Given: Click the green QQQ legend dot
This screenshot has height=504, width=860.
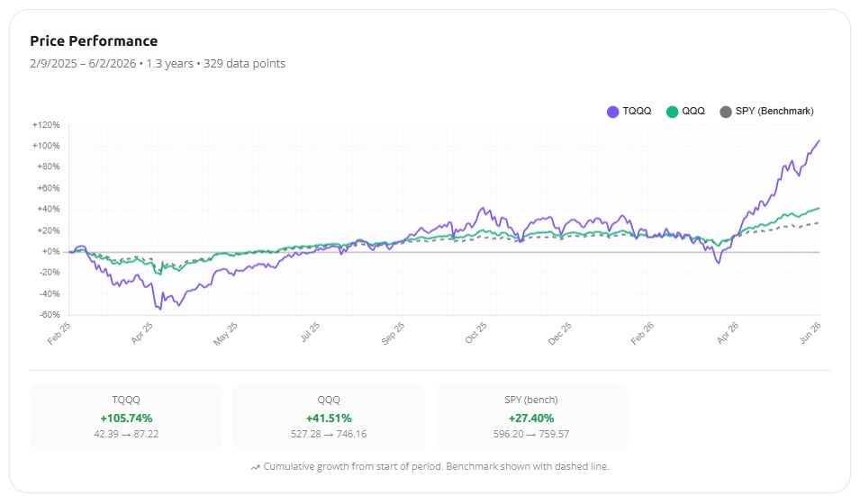Looking at the screenshot, I should pyautogui.click(x=672, y=112).
